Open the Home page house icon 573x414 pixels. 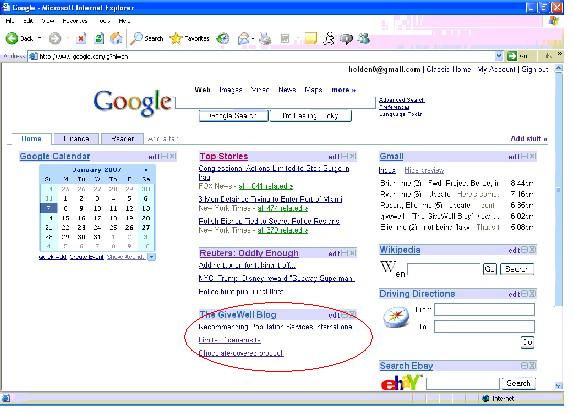(116, 38)
